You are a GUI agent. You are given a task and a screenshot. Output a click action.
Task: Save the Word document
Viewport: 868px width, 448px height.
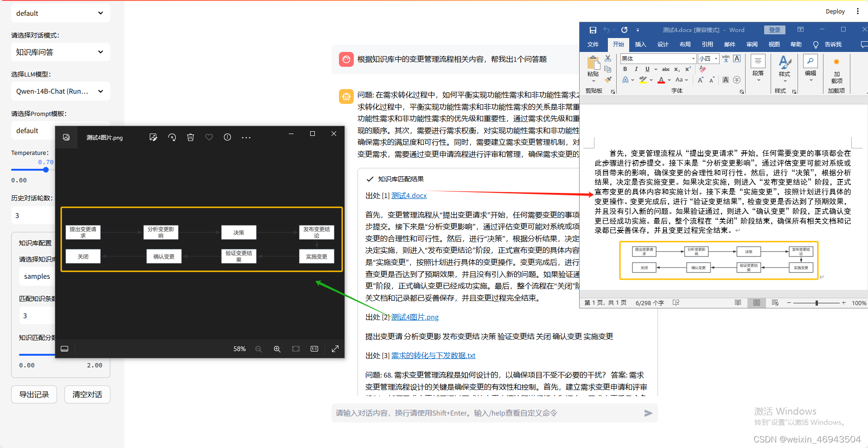pyautogui.click(x=593, y=30)
